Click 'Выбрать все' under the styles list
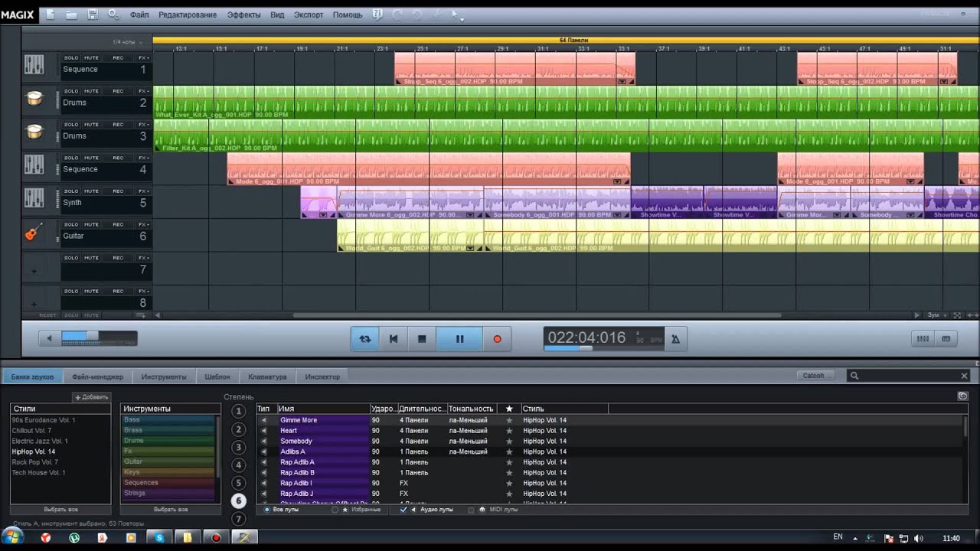 click(x=61, y=509)
